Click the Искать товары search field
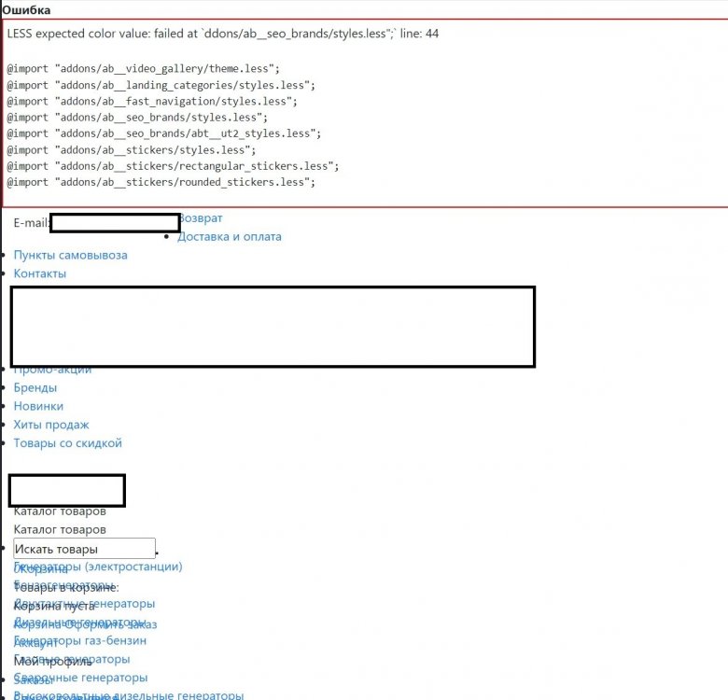 click(84, 549)
